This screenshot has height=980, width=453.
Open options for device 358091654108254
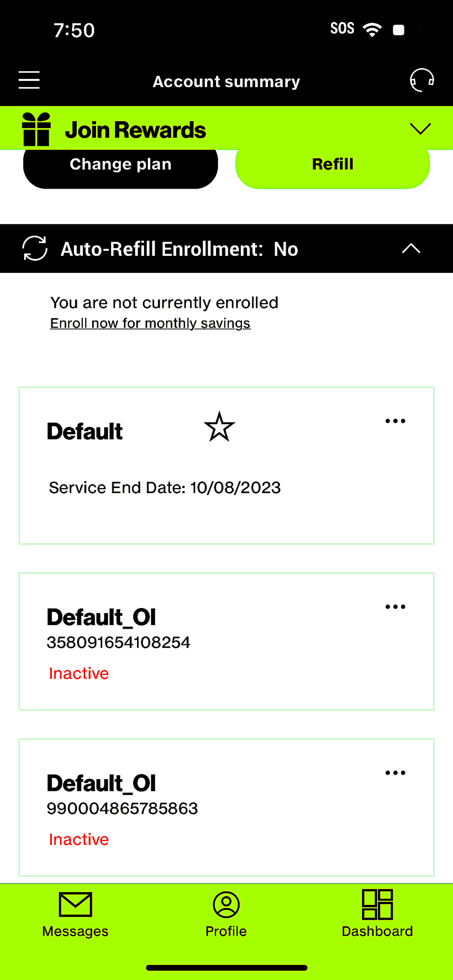click(x=395, y=607)
